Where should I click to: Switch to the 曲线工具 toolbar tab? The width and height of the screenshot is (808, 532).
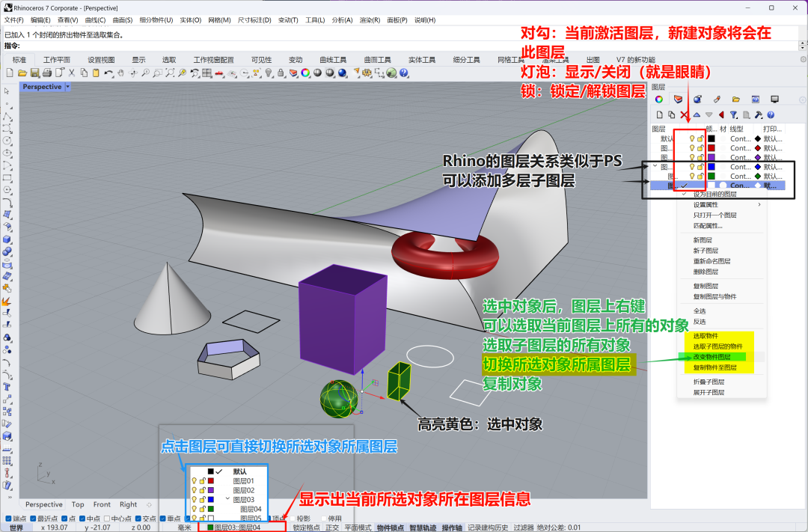[x=333, y=60]
